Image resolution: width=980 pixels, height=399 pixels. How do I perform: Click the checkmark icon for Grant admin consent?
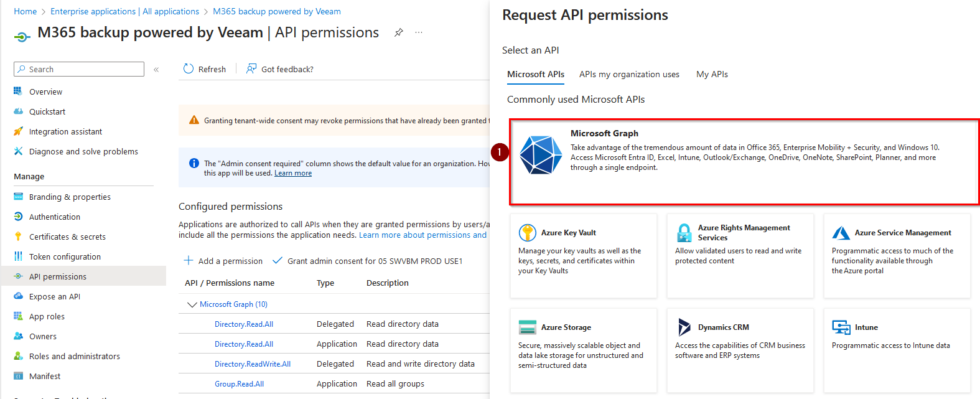[278, 260]
